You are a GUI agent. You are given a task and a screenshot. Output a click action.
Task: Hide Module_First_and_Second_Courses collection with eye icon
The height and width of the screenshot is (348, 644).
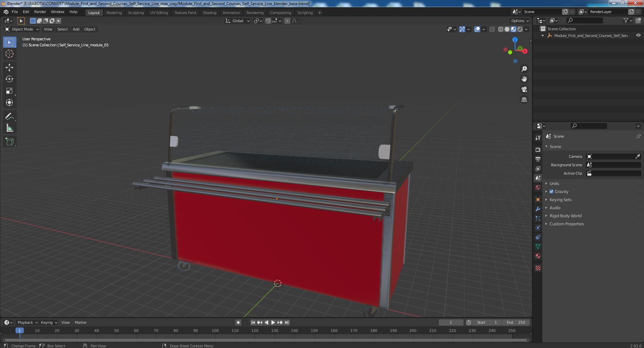[638, 35]
